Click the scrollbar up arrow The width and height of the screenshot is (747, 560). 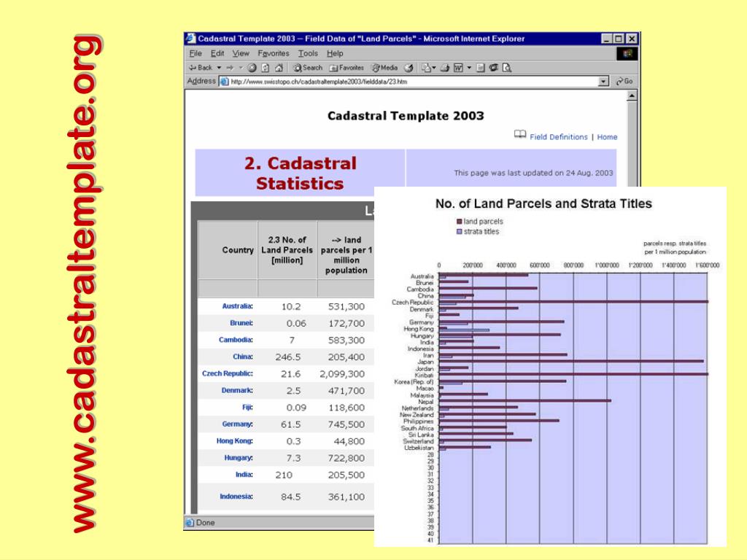click(x=632, y=96)
